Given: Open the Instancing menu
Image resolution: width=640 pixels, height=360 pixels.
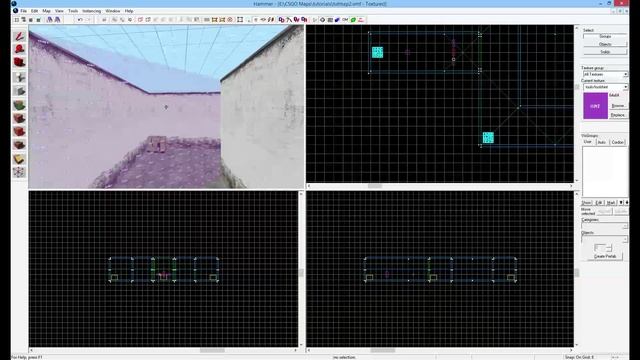Looking at the screenshot, I should [x=91, y=11].
